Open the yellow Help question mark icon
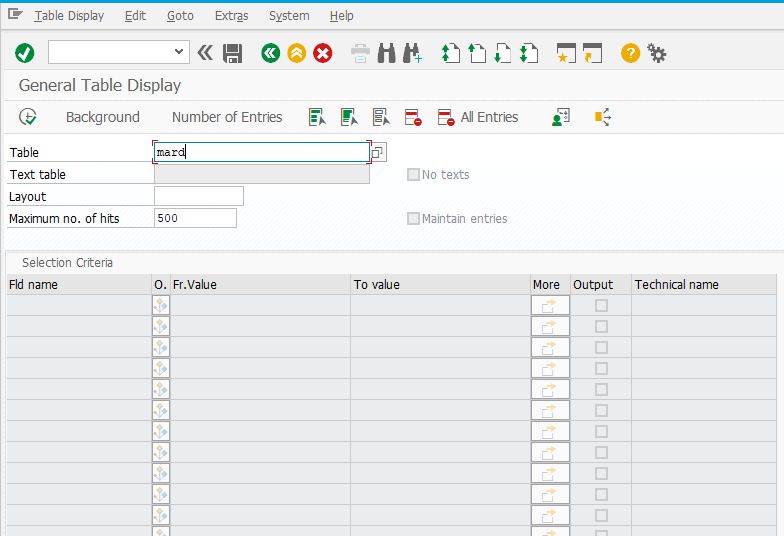Viewport: 784px width, 536px height. (x=630, y=53)
